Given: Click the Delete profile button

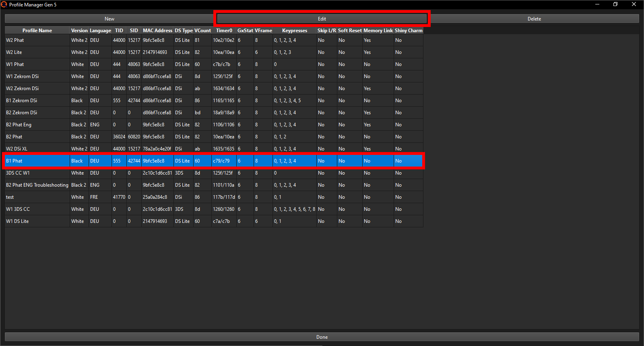Looking at the screenshot, I should tap(534, 19).
